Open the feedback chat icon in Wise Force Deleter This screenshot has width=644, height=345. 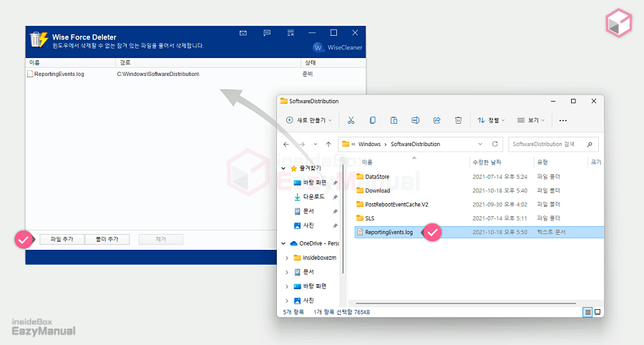click(267, 33)
